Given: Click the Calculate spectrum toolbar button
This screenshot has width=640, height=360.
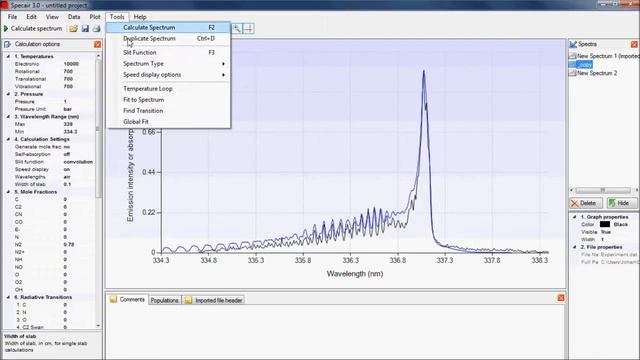Looking at the screenshot, I should point(33,29).
